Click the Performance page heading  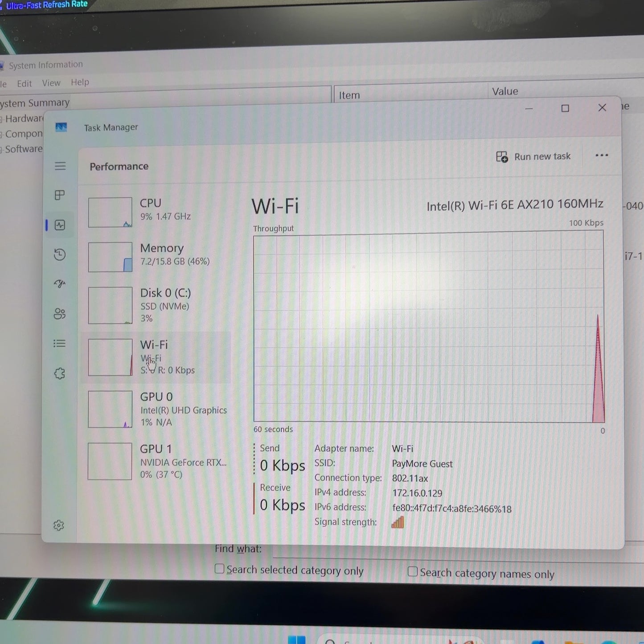coord(119,167)
